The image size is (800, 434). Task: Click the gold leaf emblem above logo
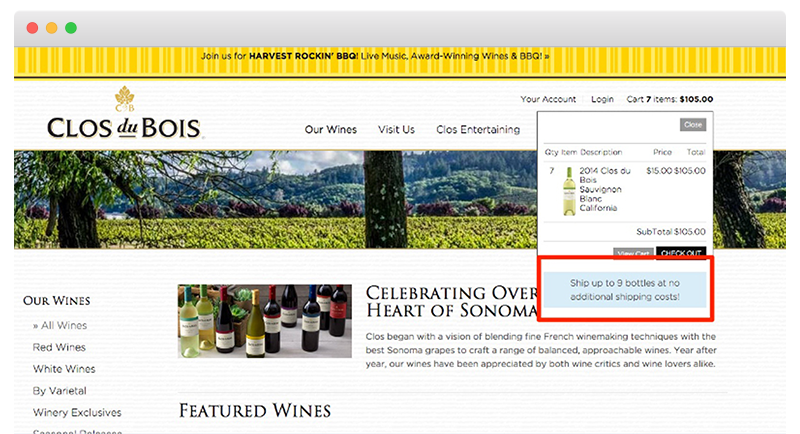[x=124, y=98]
